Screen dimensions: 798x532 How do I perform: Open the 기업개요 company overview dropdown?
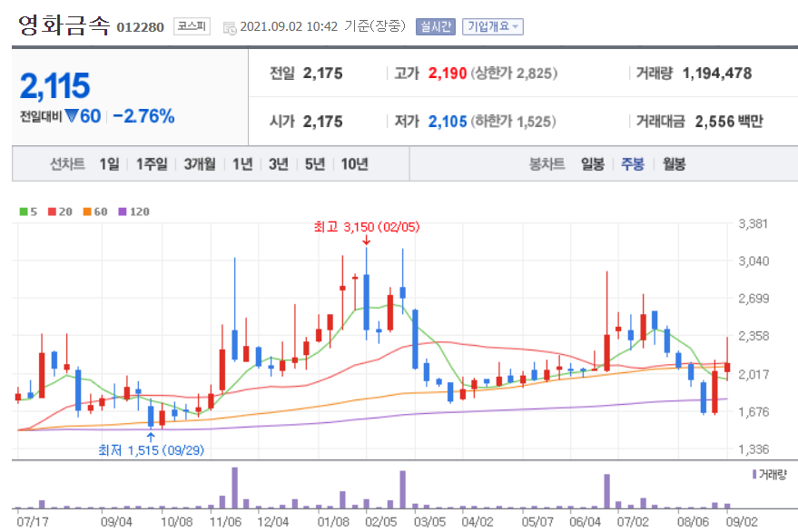(492, 26)
